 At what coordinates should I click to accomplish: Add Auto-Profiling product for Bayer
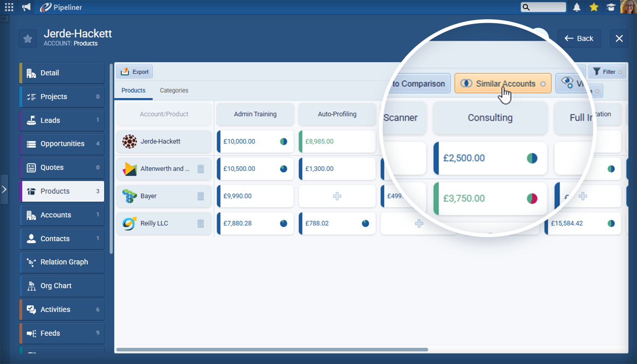pyautogui.click(x=337, y=196)
